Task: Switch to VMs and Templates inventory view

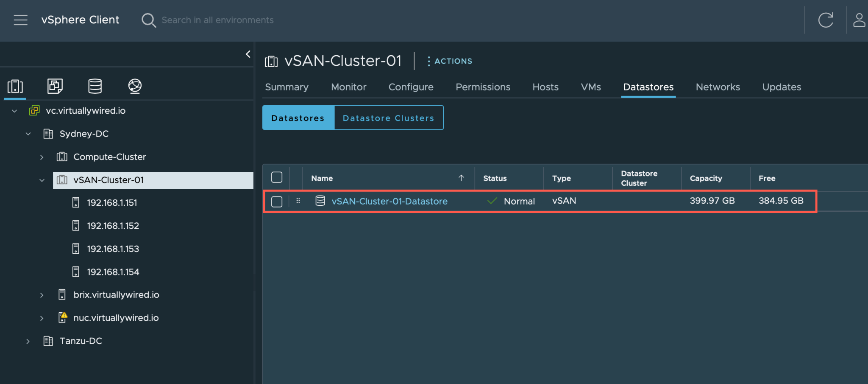Action: coord(55,86)
